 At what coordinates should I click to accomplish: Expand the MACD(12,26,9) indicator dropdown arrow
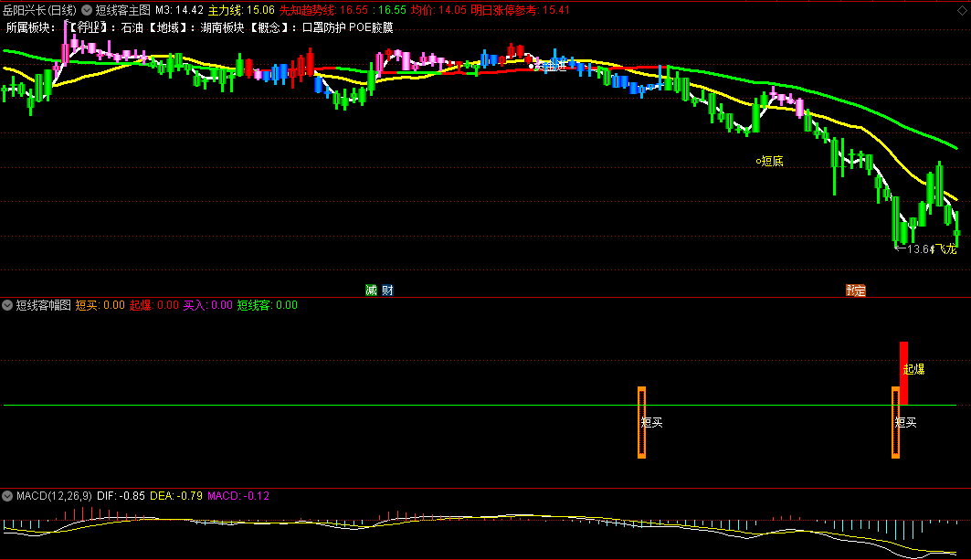coord(7,495)
